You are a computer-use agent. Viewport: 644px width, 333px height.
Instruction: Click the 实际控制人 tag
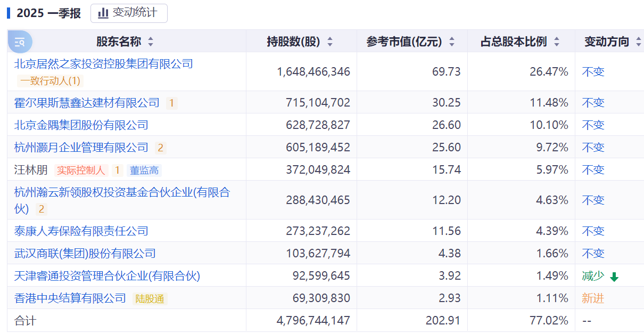pyautogui.click(x=81, y=170)
